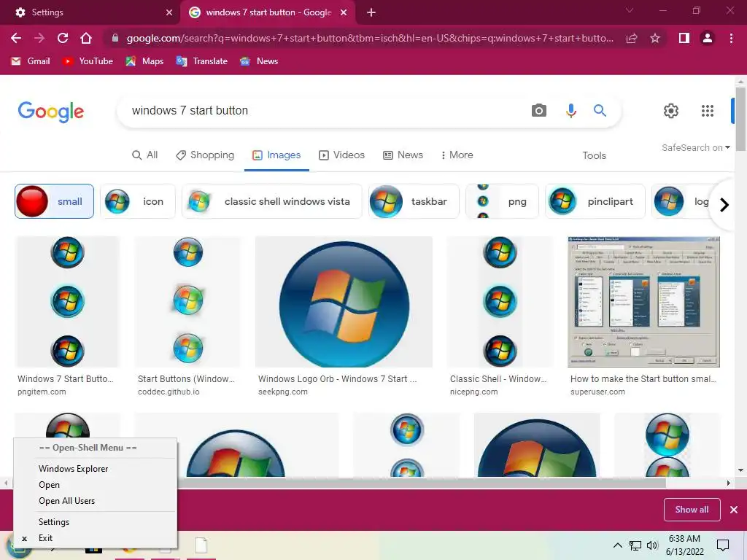Show hidden system tray icons
747x560 pixels.
(617, 545)
